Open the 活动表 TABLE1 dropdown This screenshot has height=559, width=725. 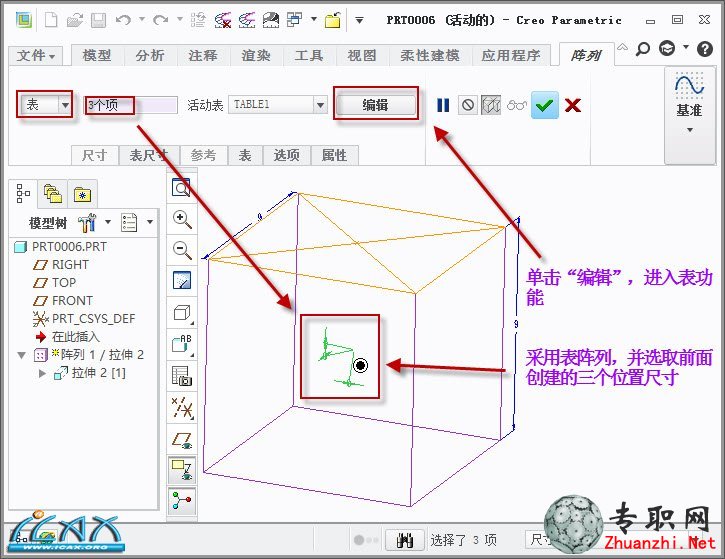click(320, 105)
